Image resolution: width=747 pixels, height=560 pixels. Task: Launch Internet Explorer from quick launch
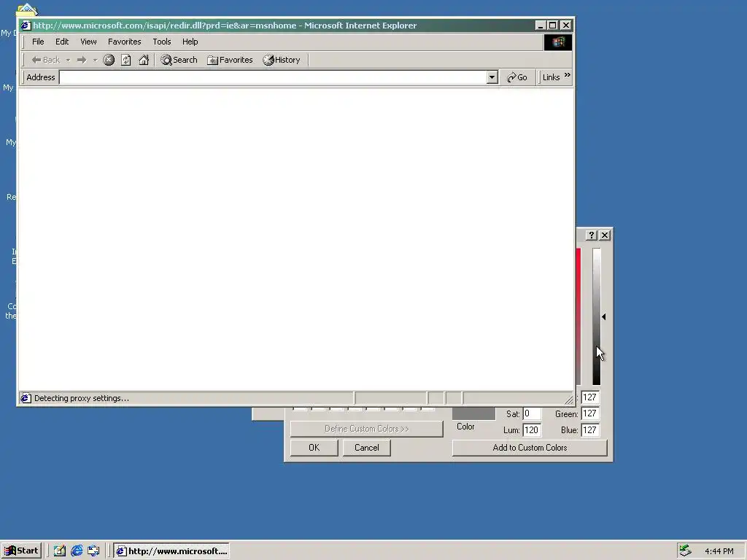76,551
